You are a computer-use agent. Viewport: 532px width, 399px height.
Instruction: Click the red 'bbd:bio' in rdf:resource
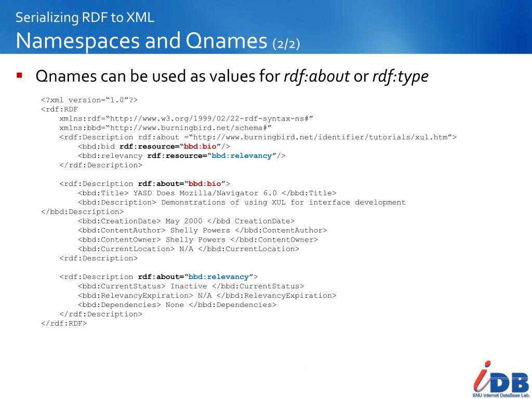(200, 147)
